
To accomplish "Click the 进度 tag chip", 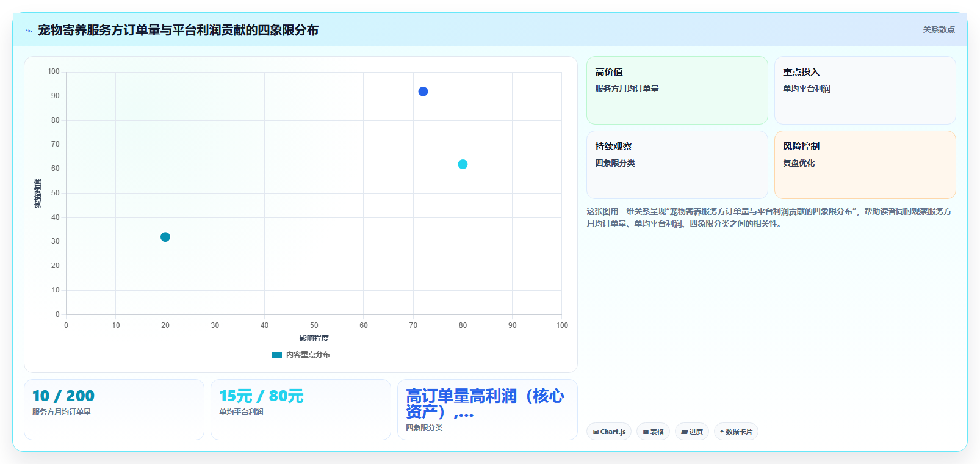I will tap(692, 432).
